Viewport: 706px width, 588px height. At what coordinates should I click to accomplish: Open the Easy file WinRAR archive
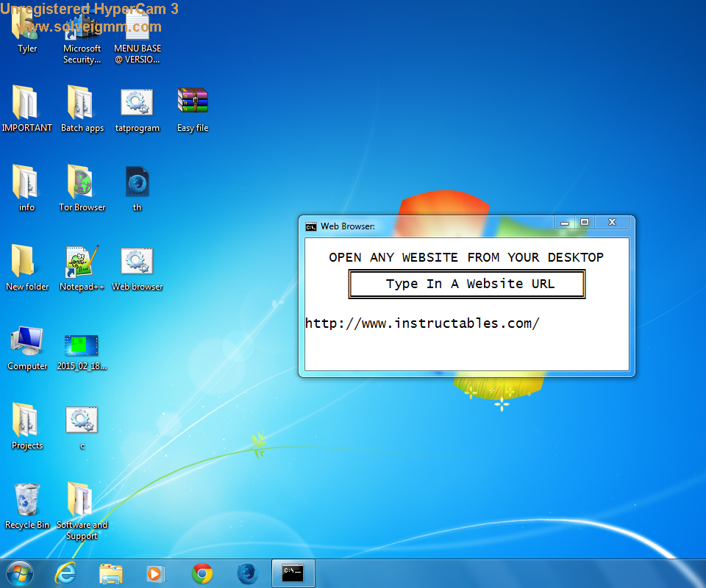pyautogui.click(x=193, y=110)
